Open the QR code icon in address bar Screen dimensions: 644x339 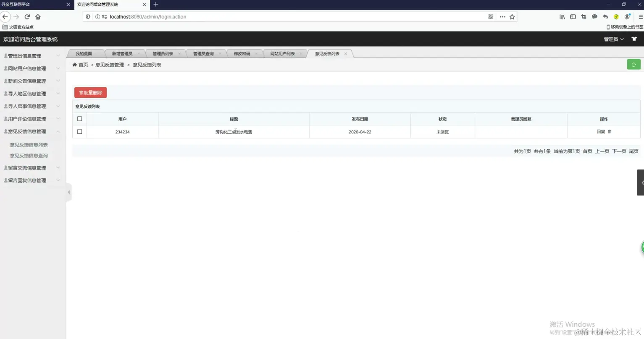pos(491,17)
